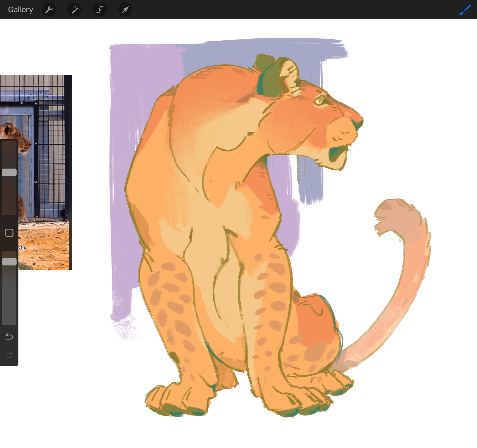Open the Actions wrench menu
477x448 pixels.
[49, 10]
